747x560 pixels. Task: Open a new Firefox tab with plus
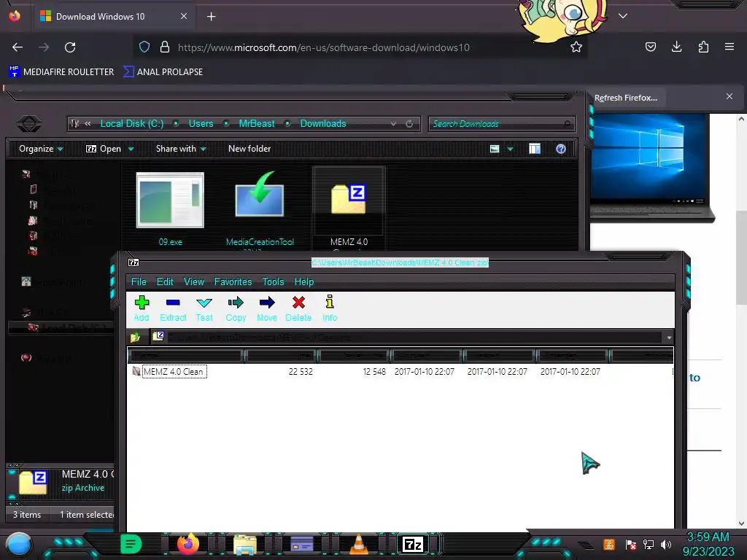[211, 17]
